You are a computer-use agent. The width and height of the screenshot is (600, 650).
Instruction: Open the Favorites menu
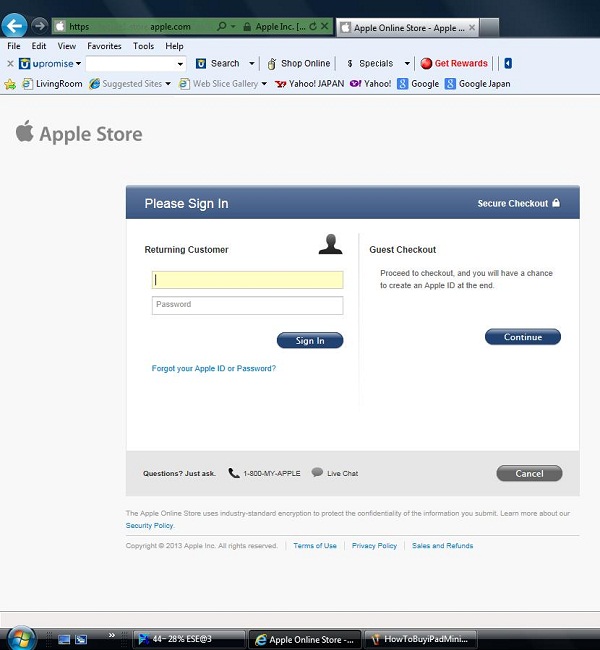tap(104, 46)
